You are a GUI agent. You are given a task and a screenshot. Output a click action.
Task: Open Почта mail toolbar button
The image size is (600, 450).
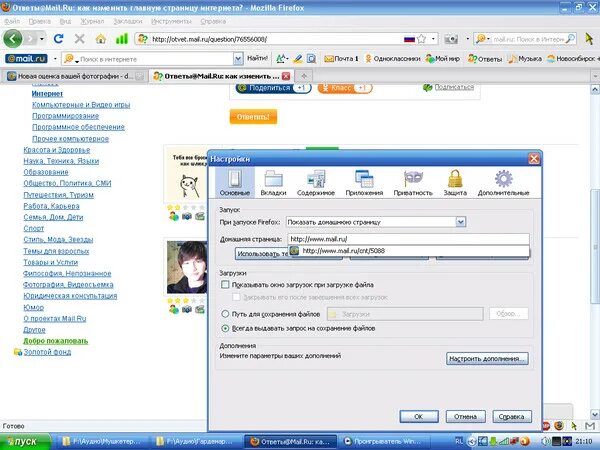pyautogui.click(x=341, y=59)
